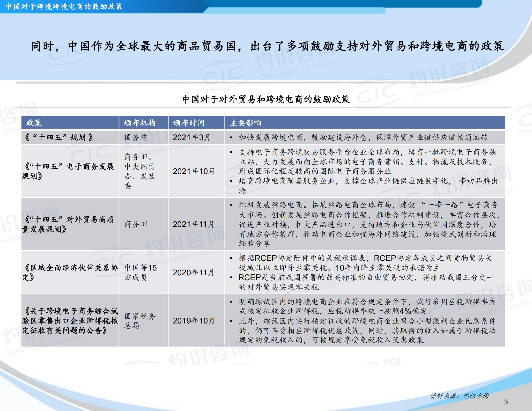Select the date cell 2021年10月
Viewport: 532px width, 411px height.
click(x=196, y=171)
